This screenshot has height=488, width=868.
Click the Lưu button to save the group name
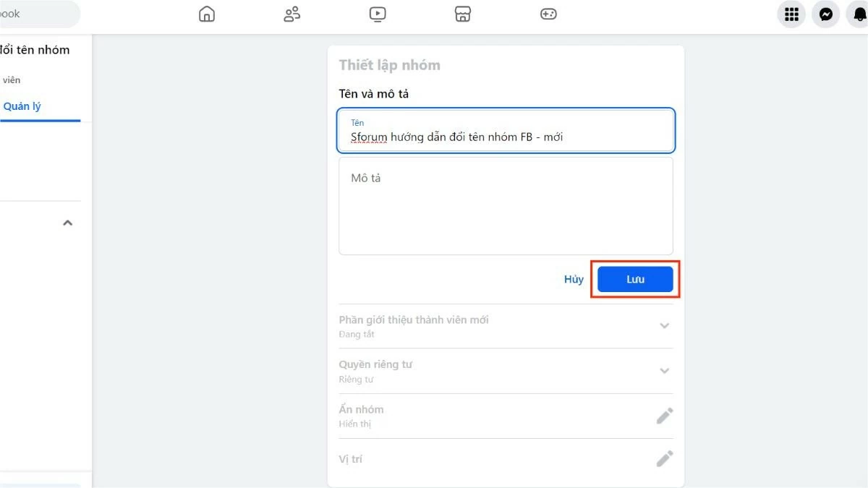[x=634, y=279]
